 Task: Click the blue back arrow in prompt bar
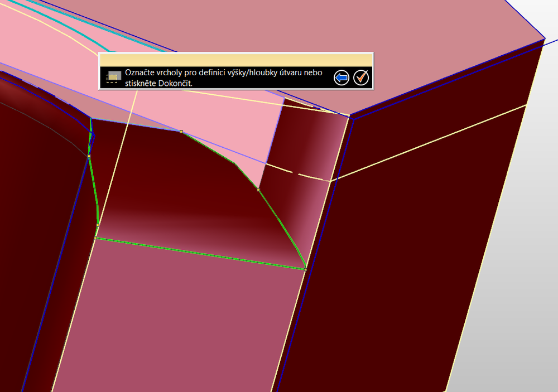pyautogui.click(x=341, y=78)
